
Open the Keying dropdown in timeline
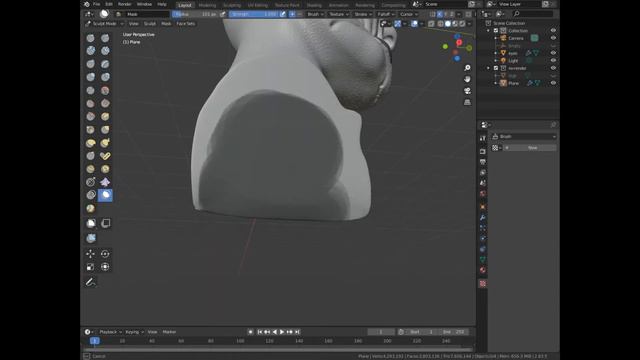pos(134,332)
